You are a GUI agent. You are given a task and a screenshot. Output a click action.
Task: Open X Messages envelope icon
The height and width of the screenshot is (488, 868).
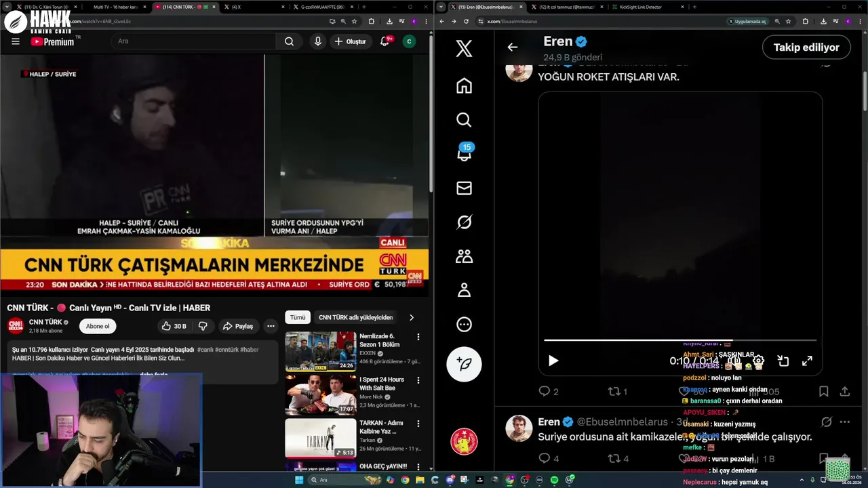pyautogui.click(x=464, y=188)
